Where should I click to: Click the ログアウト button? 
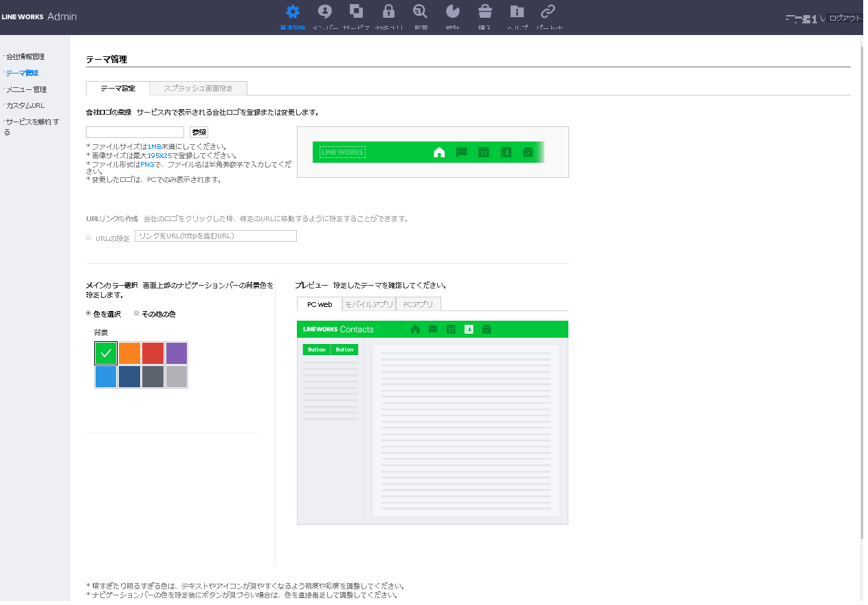844,19
